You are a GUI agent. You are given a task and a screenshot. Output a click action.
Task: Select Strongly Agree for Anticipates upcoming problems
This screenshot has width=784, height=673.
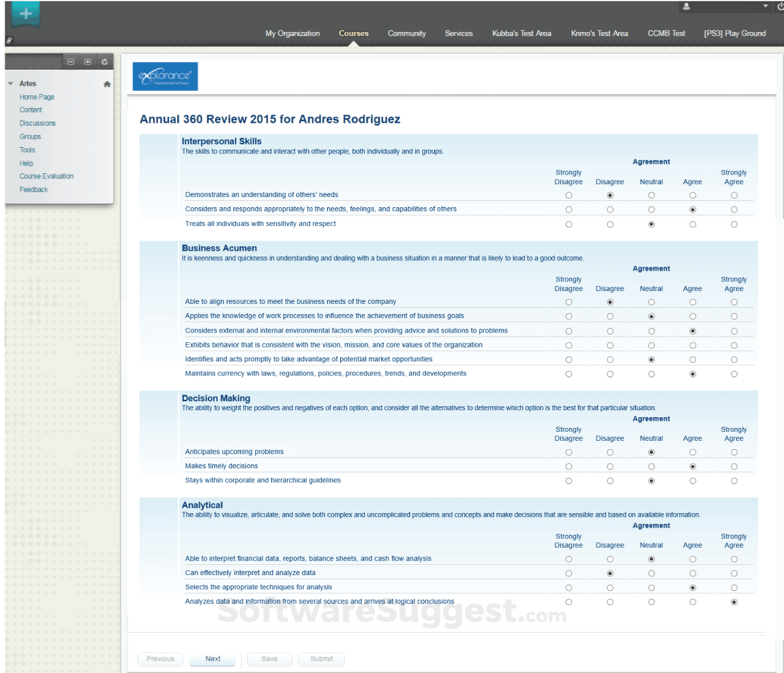[733, 452]
